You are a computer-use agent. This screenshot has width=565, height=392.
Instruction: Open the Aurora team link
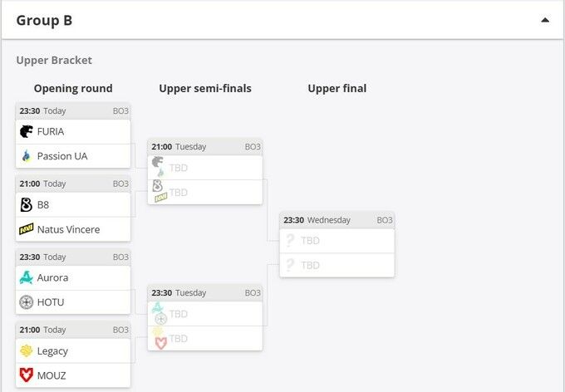52,277
